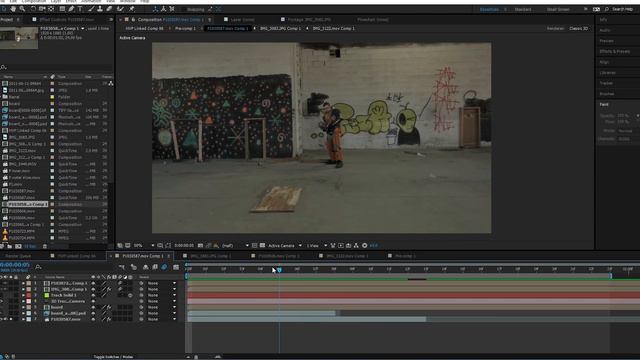Open the 1 View layout dropdown
The height and width of the screenshot is (360, 640).
316,246
